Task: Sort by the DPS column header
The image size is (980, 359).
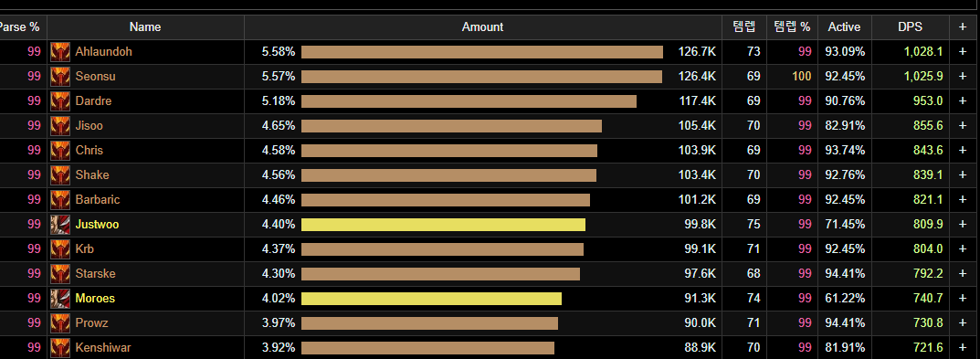Action: (x=910, y=26)
